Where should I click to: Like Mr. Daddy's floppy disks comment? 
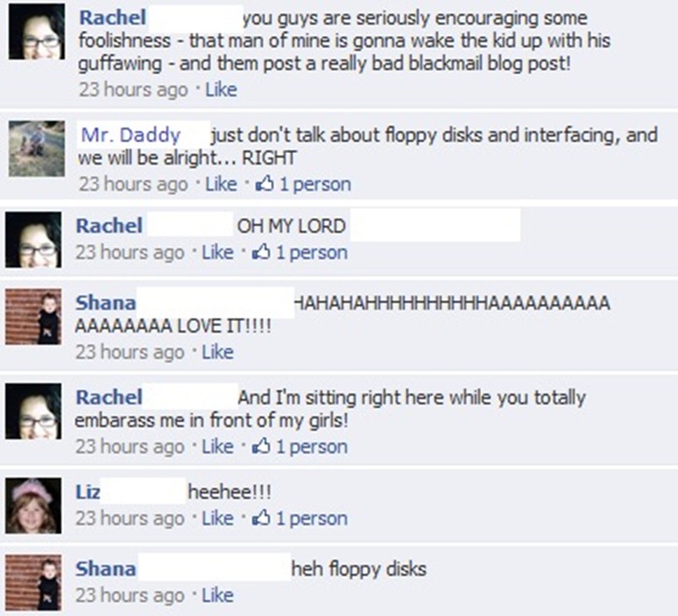pos(221,184)
